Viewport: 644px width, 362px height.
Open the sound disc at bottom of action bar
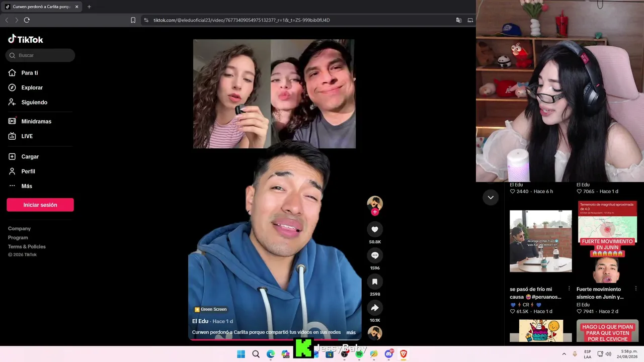coord(375,333)
